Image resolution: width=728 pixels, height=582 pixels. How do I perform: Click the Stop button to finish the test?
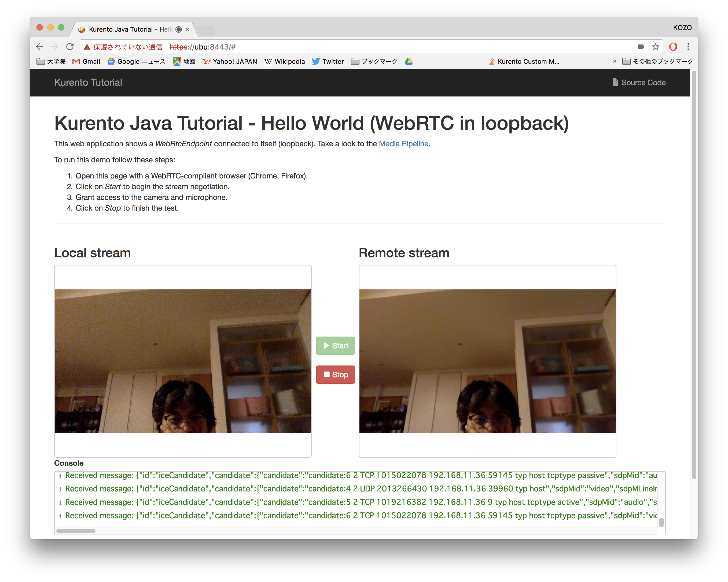coord(335,375)
